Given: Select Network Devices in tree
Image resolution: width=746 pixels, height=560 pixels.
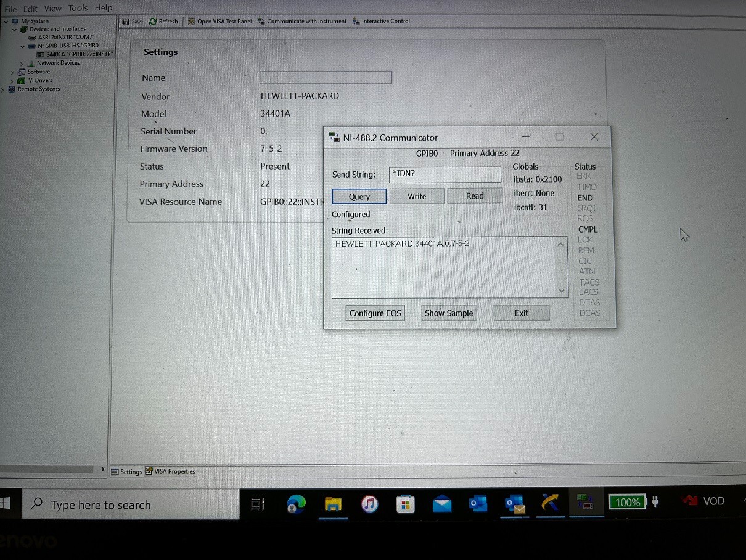Looking at the screenshot, I should [x=54, y=63].
